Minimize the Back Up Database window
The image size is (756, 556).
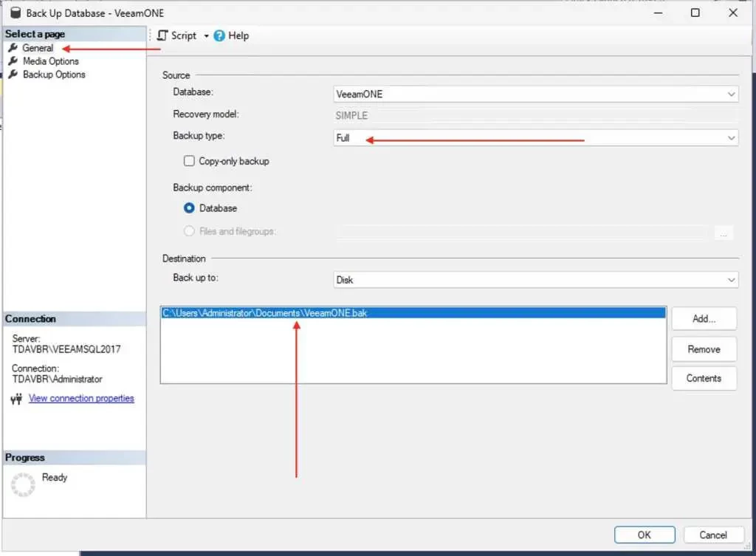coord(658,13)
